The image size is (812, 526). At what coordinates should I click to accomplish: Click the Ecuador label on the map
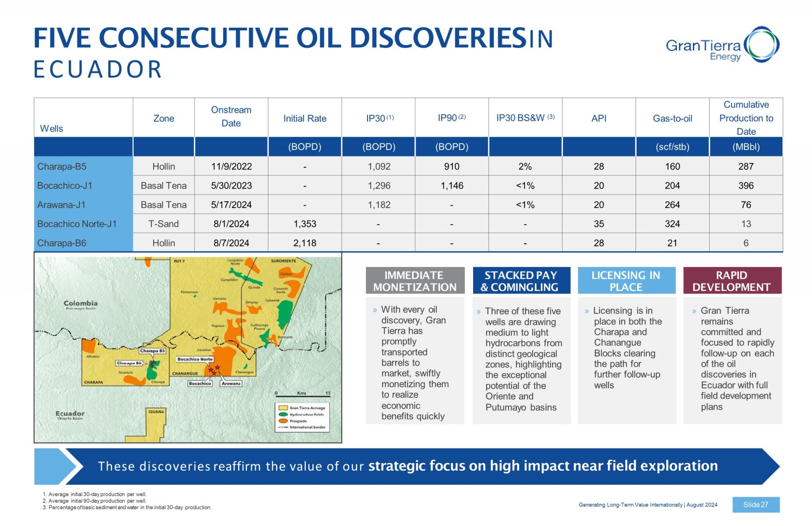(70, 413)
